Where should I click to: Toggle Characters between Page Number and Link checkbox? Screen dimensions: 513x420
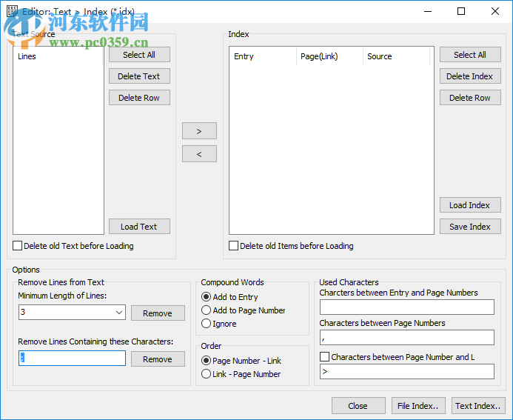click(x=324, y=356)
